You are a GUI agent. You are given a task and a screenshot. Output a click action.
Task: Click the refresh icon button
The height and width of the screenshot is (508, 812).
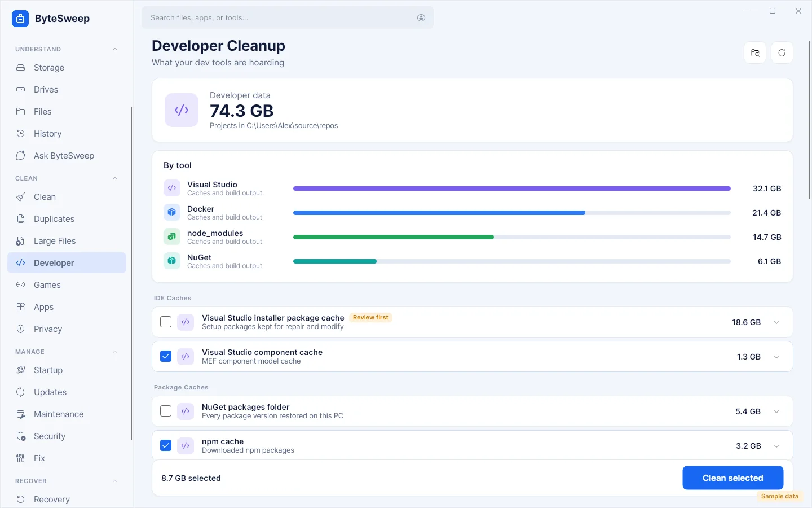pyautogui.click(x=782, y=53)
